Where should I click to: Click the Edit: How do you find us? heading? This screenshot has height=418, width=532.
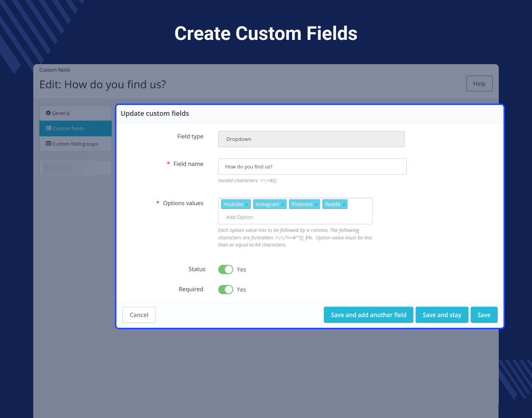[103, 84]
